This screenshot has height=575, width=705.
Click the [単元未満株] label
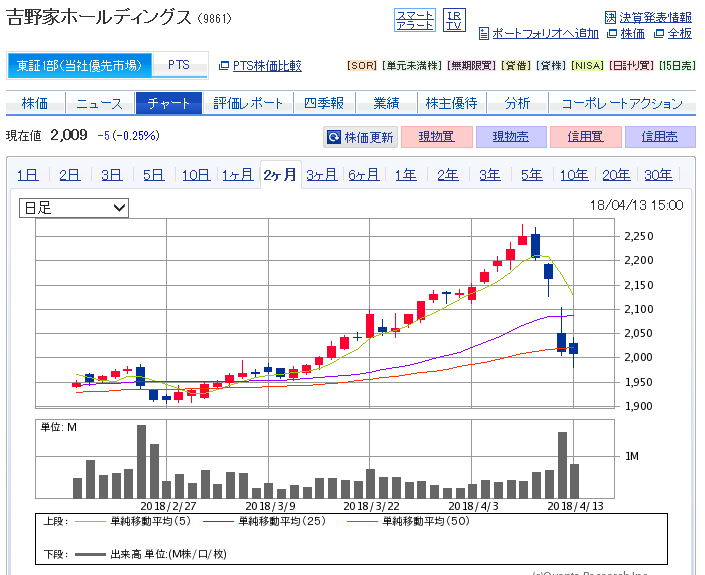pyautogui.click(x=412, y=66)
